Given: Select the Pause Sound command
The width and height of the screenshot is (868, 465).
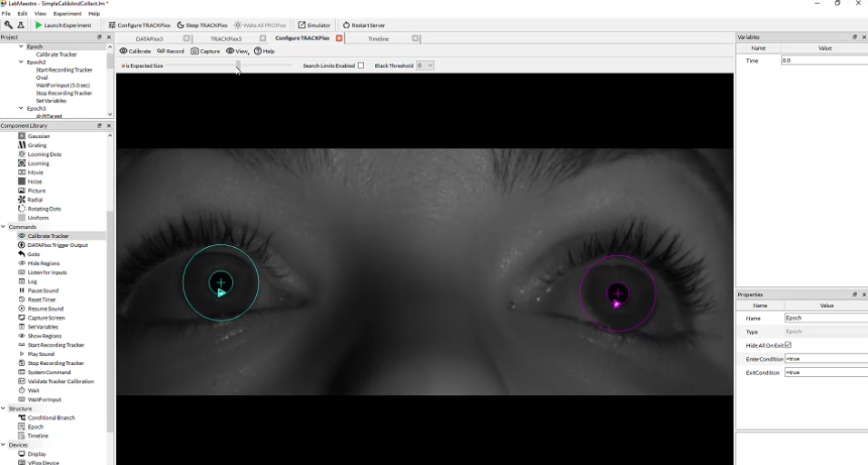Looking at the screenshot, I should [43, 291].
